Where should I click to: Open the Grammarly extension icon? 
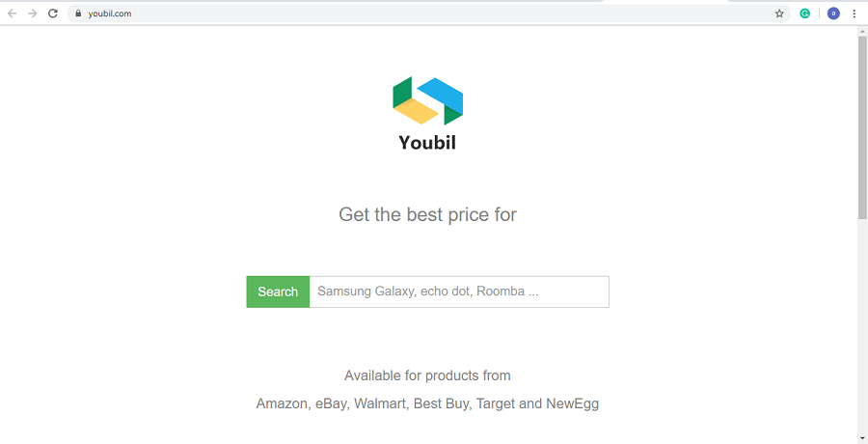[x=805, y=14]
